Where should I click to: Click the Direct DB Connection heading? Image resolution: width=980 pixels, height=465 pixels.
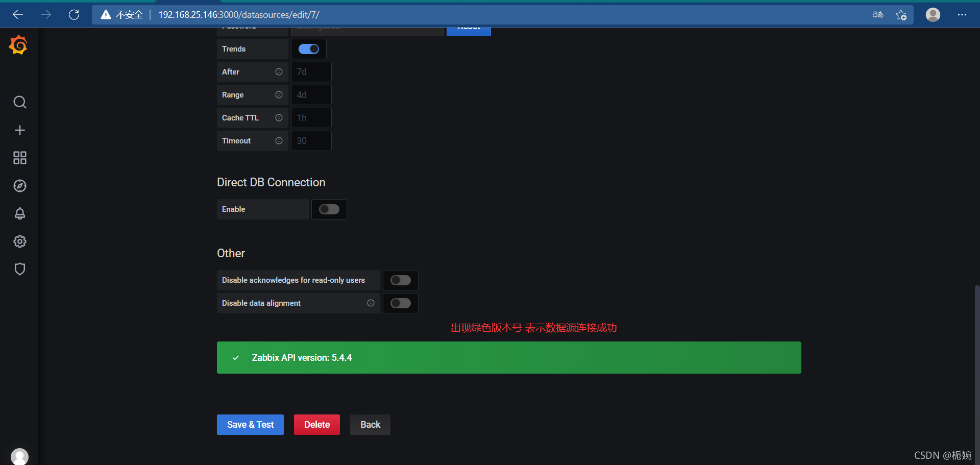pyautogui.click(x=271, y=182)
